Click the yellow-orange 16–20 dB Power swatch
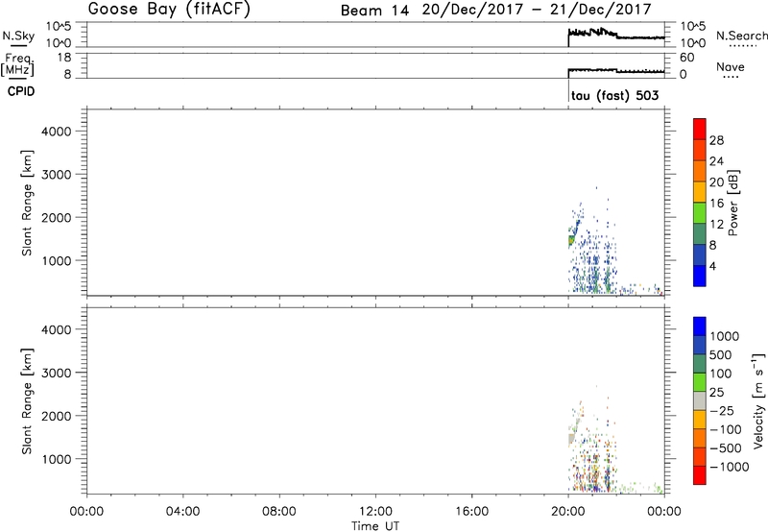Image resolution: width=768 pixels, height=532 pixels. coord(700,191)
